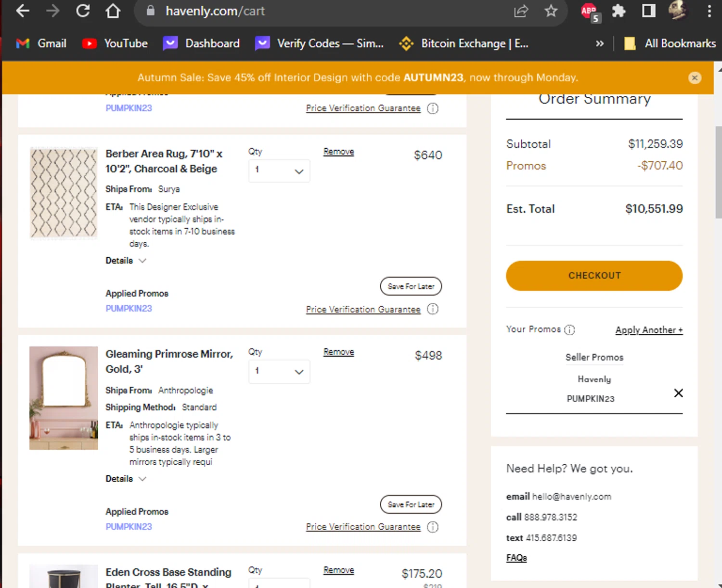
Task: Open the Berber Area Rug thumbnail
Action: coord(64,193)
